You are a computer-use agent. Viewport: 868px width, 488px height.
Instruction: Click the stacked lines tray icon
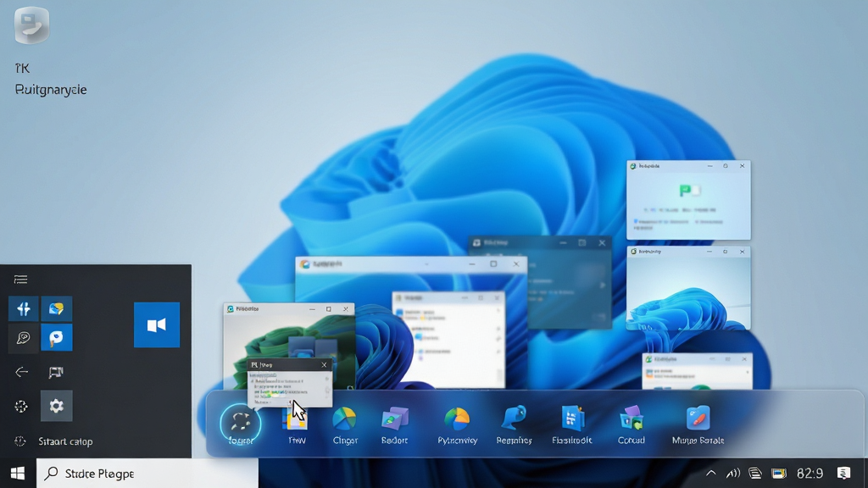pyautogui.click(x=755, y=473)
